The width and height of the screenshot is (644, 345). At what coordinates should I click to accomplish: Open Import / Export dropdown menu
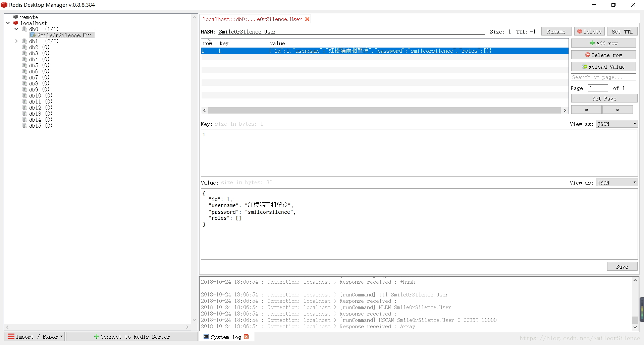35,337
